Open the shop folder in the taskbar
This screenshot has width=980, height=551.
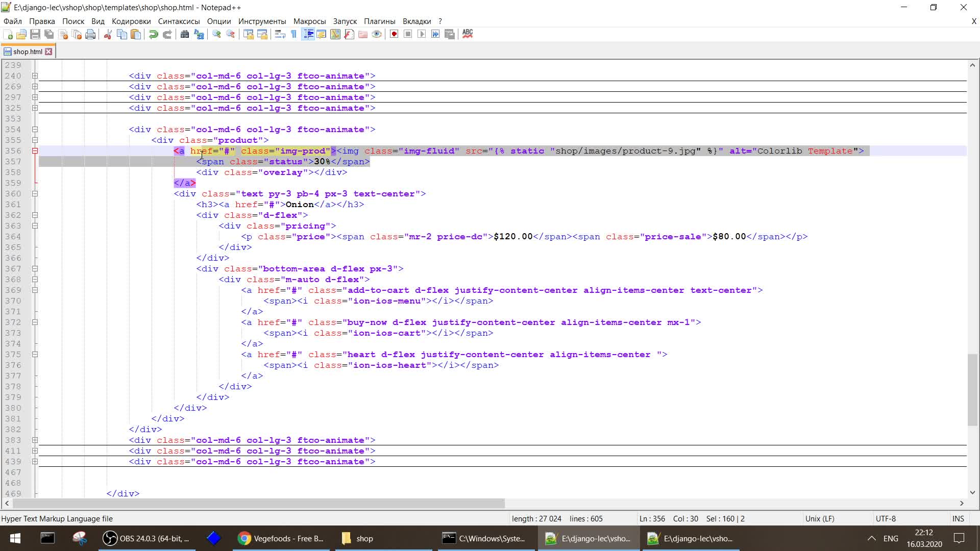[x=383, y=538]
